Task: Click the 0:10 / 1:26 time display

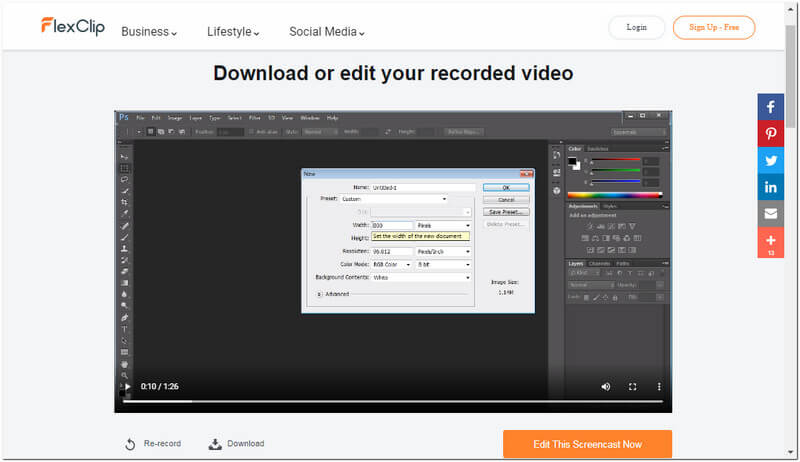Action: 160,387
